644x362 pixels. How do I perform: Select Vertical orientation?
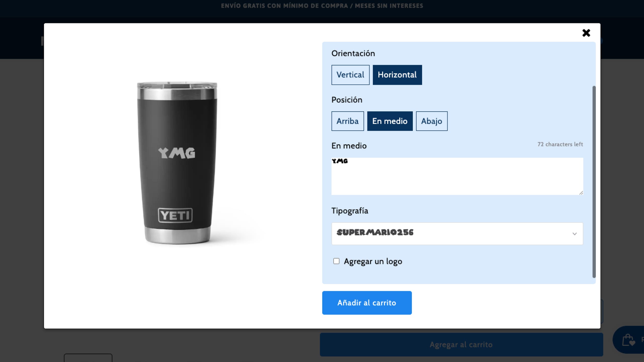coord(350,75)
